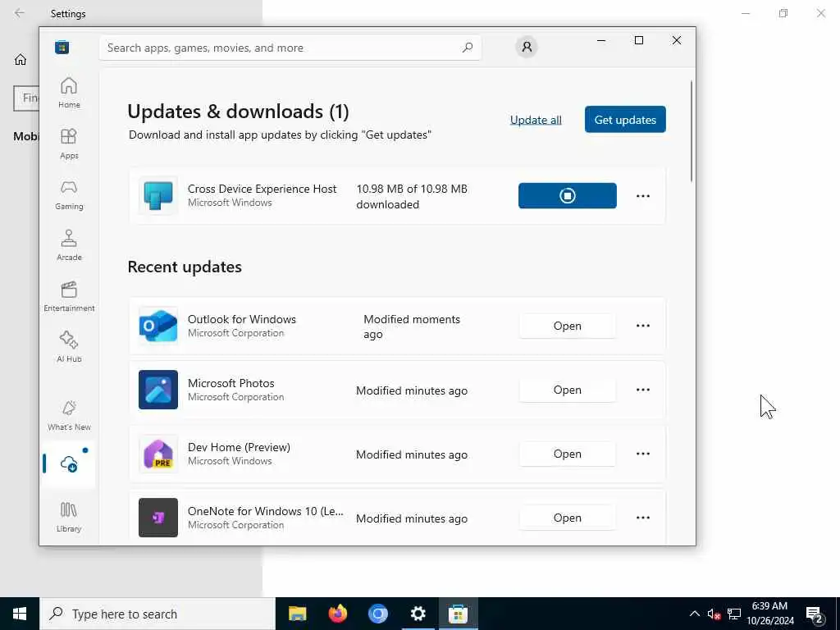This screenshot has height=630, width=840.
Task: Click the Dev Home (Preview) app icon
Action: point(158,454)
